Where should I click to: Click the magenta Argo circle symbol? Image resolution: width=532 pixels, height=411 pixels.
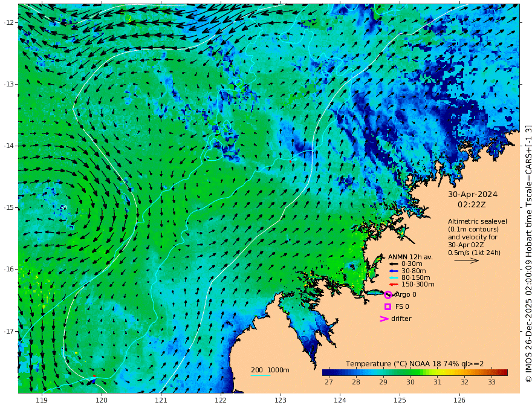coord(388,294)
